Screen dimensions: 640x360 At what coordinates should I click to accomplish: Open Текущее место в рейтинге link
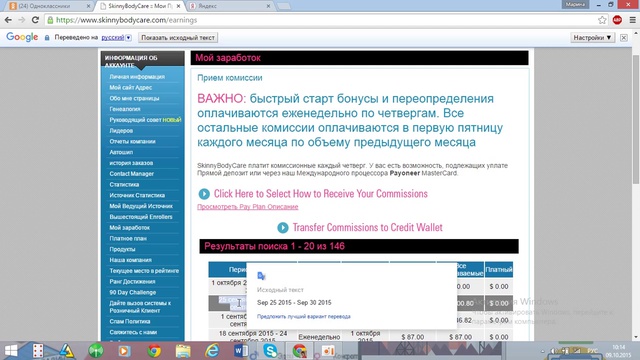tap(144, 271)
